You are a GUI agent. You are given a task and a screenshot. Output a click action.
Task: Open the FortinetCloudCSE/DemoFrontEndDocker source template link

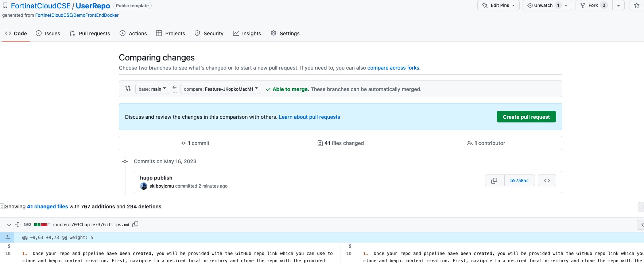(x=77, y=15)
